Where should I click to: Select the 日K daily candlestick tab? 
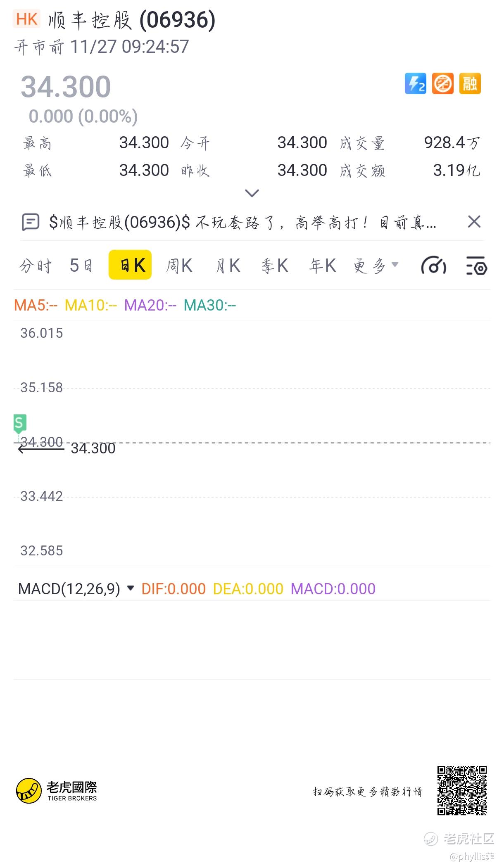(x=130, y=265)
